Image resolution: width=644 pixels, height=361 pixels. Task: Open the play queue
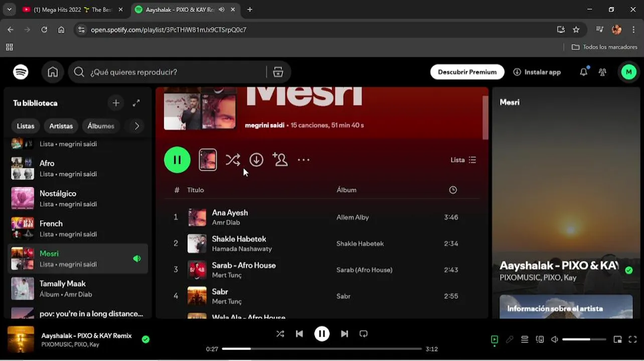pos(525,339)
